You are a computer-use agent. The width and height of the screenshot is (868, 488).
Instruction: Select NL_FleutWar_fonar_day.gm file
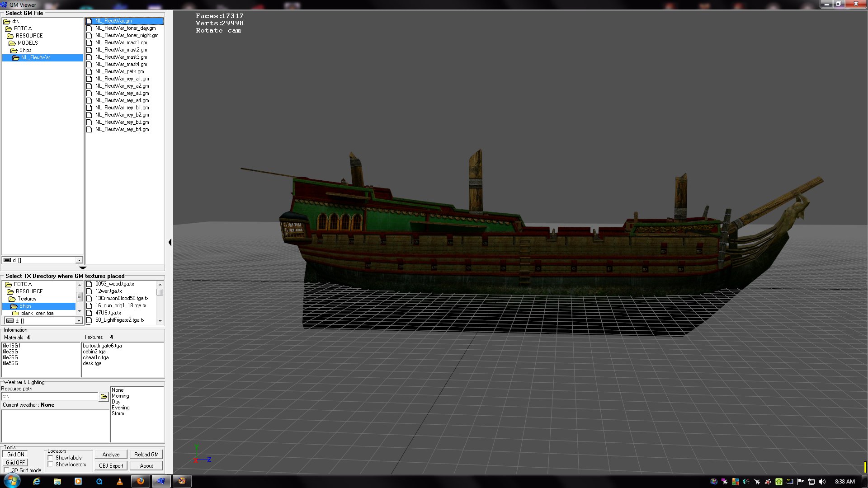[125, 28]
